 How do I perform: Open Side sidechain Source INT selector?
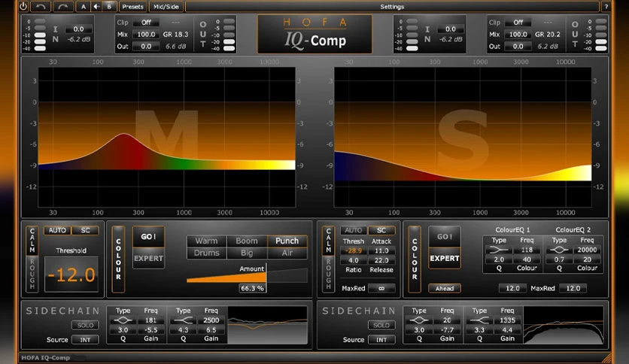[x=381, y=339]
